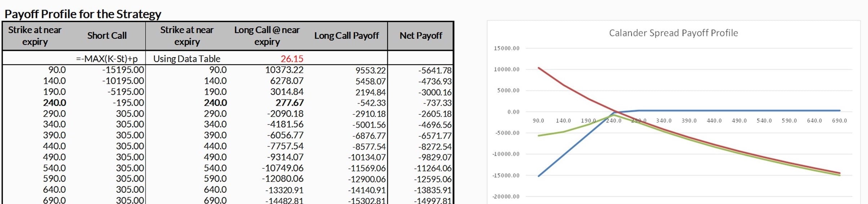Select the Long Call Payoff header
The height and width of the screenshot is (204, 868).
(x=347, y=36)
